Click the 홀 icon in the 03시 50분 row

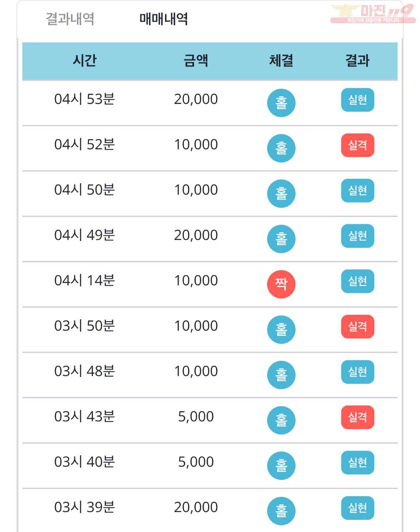(x=281, y=330)
